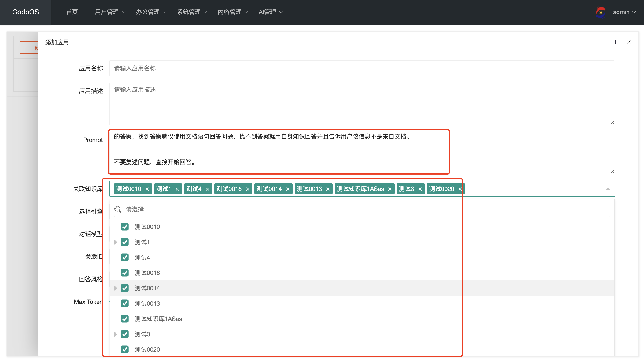Remove the 测试0018 tag via its x icon
This screenshot has width=644, height=364.
click(x=247, y=189)
